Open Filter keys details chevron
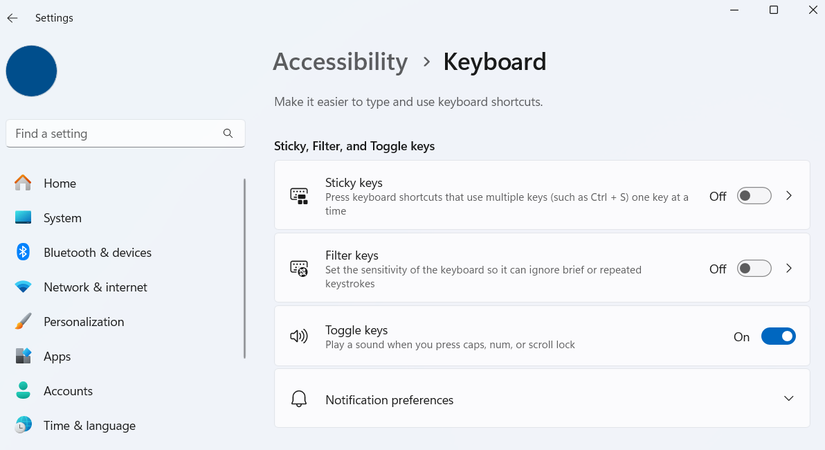825x450 pixels. pos(789,268)
